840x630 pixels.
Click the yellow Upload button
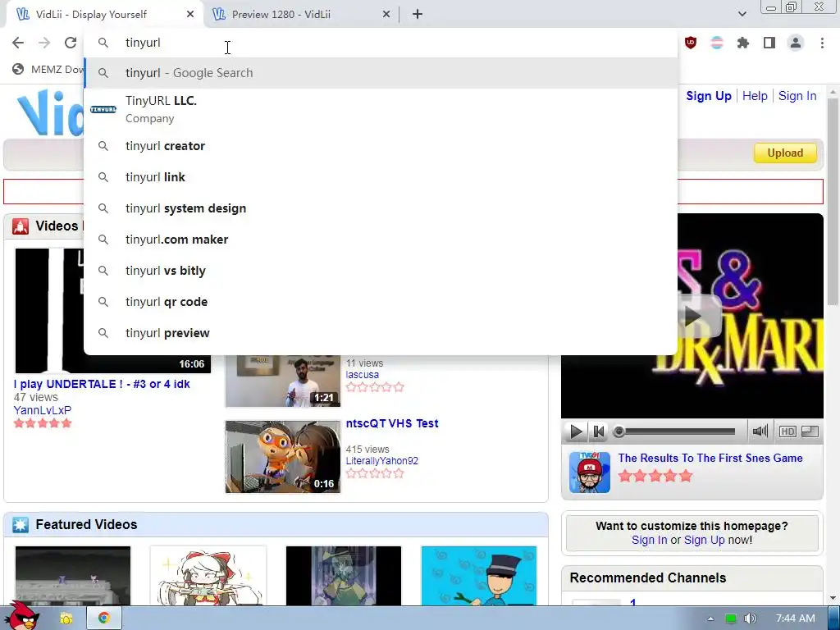click(785, 153)
